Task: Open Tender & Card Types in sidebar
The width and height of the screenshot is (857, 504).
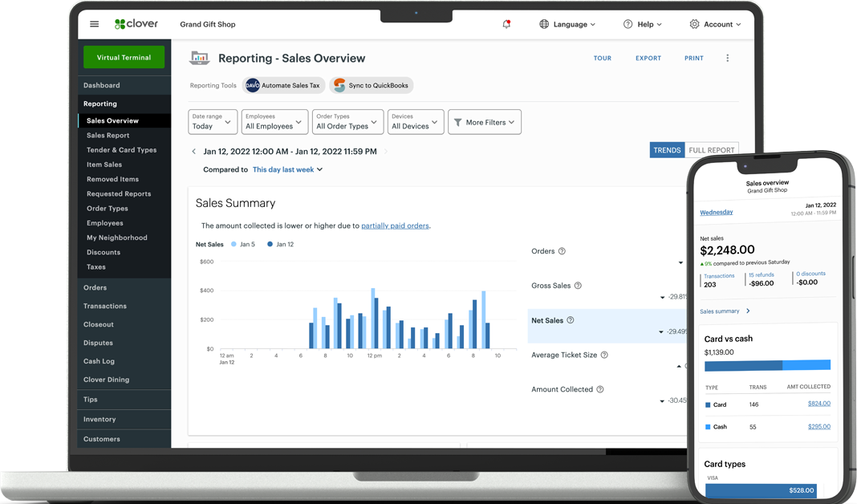Action: (x=121, y=150)
